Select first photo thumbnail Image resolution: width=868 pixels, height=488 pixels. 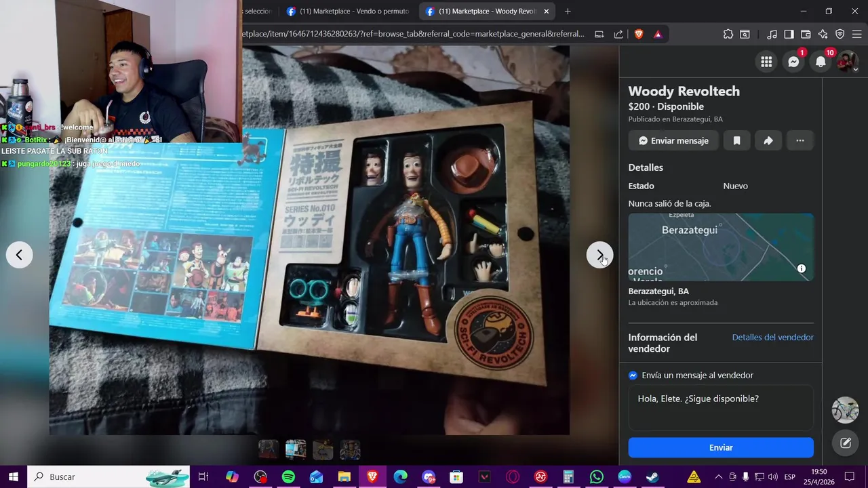click(269, 449)
